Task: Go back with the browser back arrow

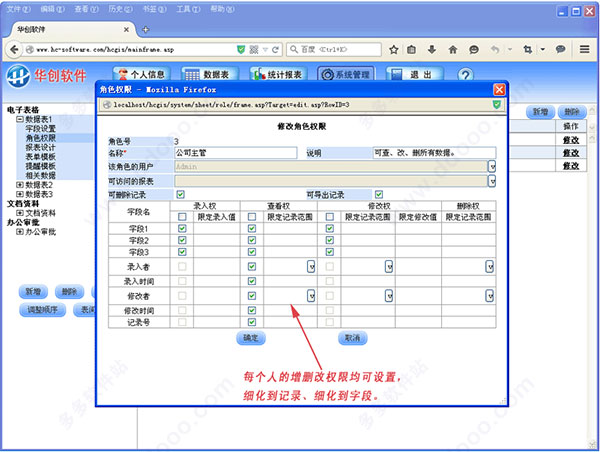Action: click(x=14, y=49)
